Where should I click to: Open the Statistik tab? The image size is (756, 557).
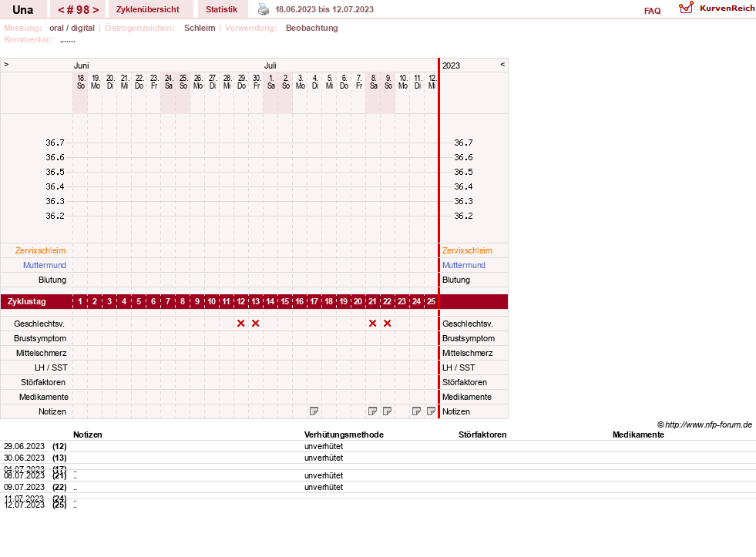click(221, 9)
